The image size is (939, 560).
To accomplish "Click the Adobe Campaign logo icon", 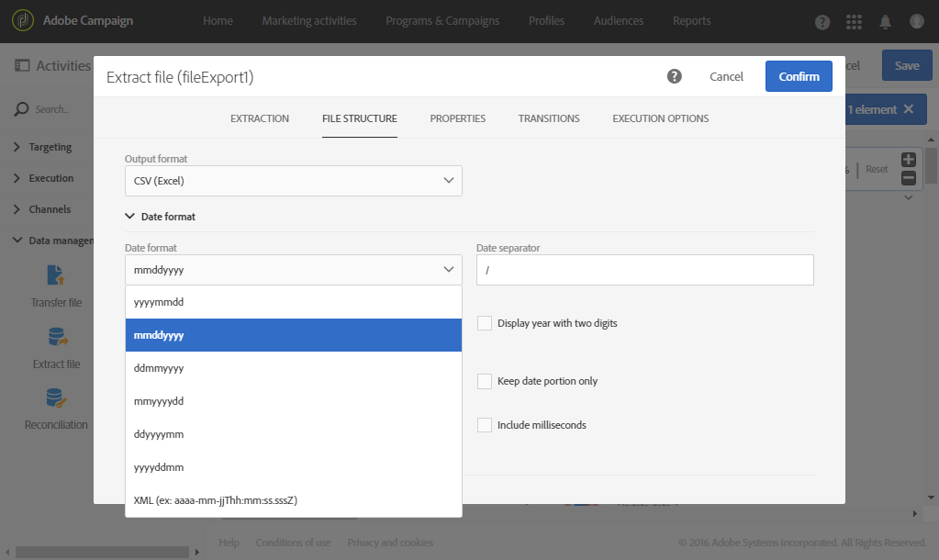I will coord(23,20).
